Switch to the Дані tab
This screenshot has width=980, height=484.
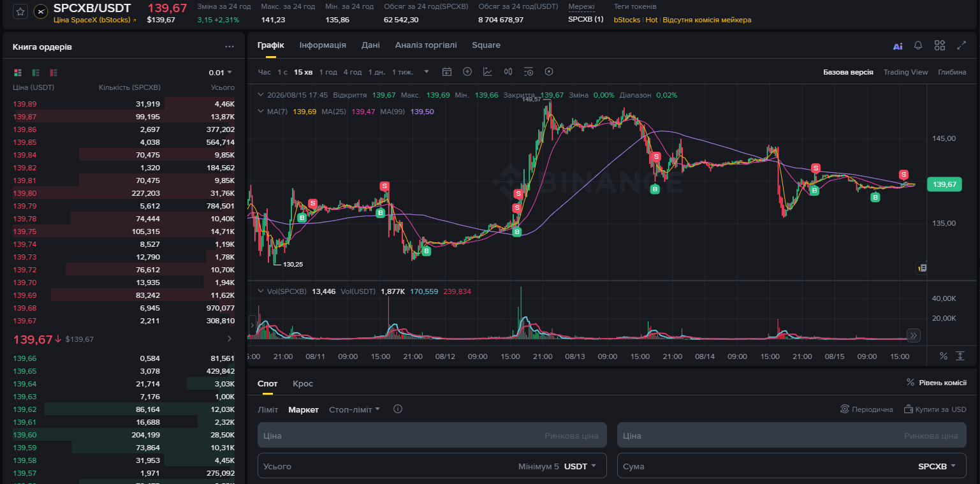pos(370,45)
